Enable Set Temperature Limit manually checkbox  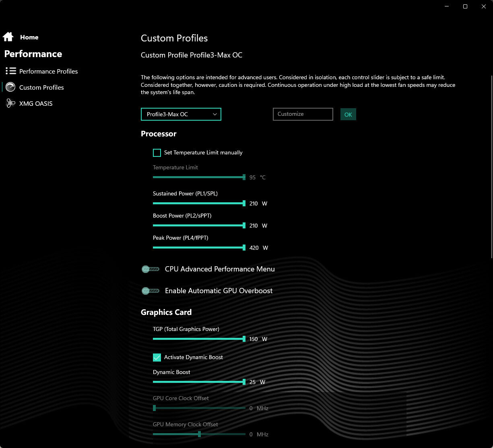(x=157, y=153)
